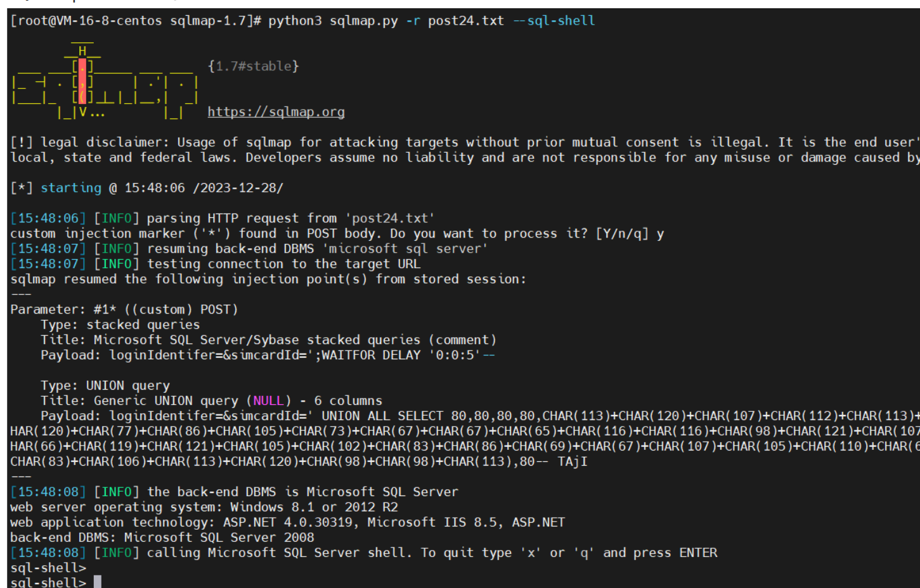Click 'back-end DBMS: Microsoft SQL Server 2008' line
The image size is (920, 588).
pyautogui.click(x=162, y=538)
